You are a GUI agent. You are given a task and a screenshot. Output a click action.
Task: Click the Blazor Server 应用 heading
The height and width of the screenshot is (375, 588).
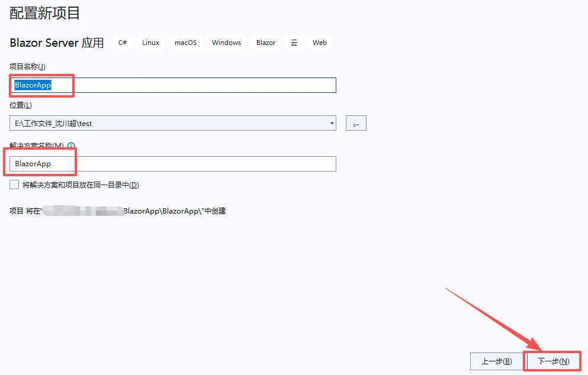[57, 43]
